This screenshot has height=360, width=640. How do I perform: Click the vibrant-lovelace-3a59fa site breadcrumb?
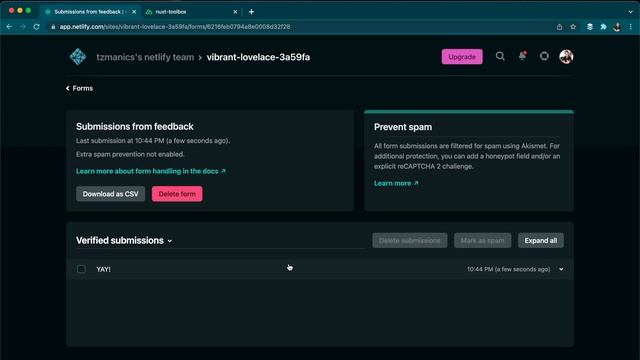point(258,57)
